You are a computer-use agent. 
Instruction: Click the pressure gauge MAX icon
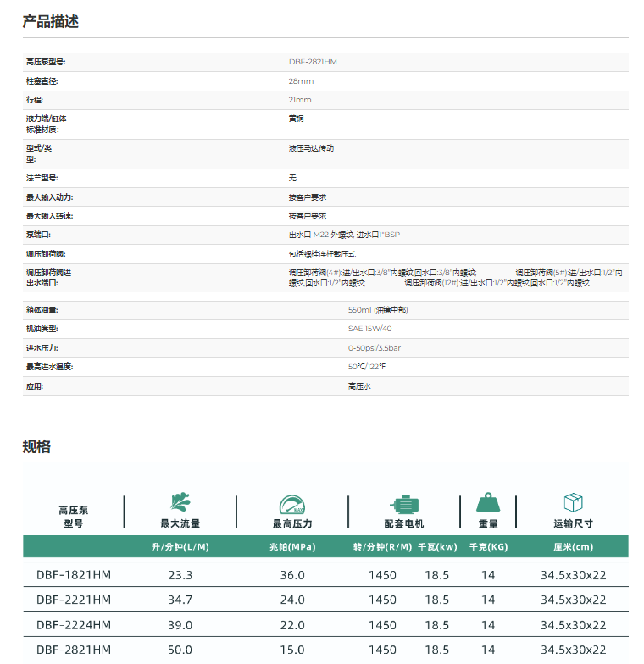coord(292,503)
